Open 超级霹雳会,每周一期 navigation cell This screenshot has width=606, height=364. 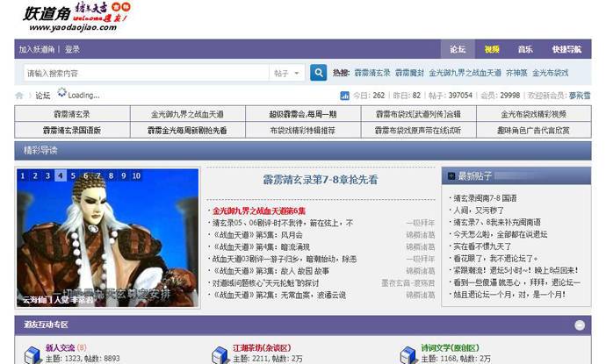[303, 114]
